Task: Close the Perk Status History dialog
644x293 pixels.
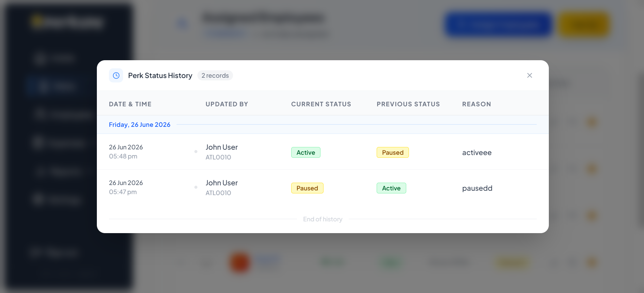Action: click(529, 75)
